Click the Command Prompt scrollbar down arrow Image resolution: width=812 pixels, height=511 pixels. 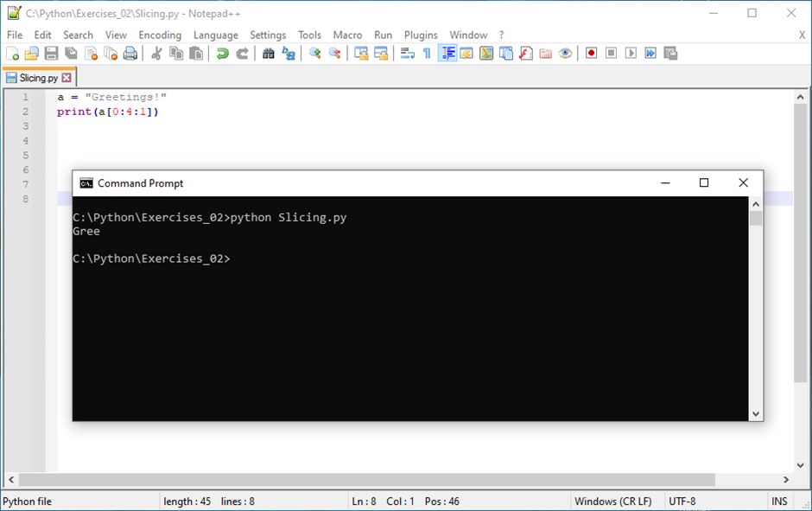tap(756, 414)
